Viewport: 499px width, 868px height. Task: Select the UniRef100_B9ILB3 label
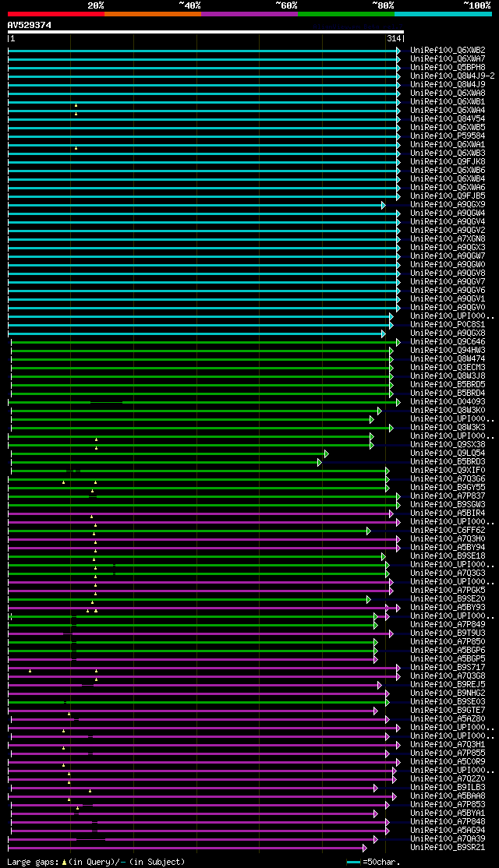(x=448, y=788)
